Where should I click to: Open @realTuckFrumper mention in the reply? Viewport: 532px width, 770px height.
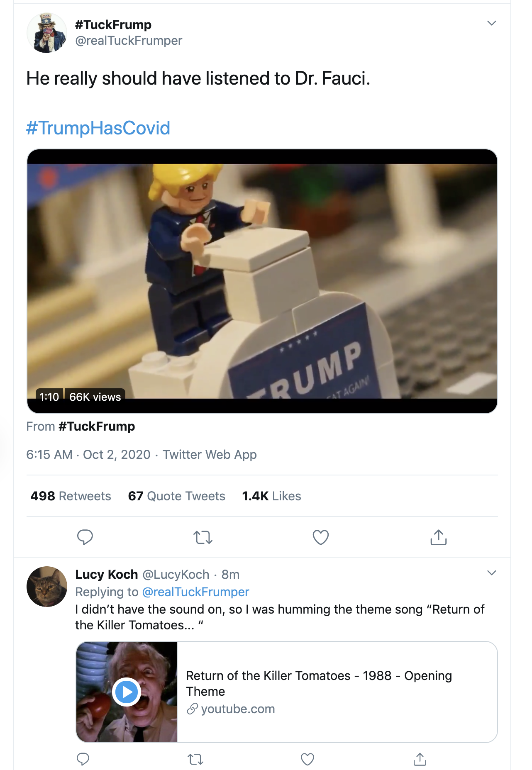(195, 592)
